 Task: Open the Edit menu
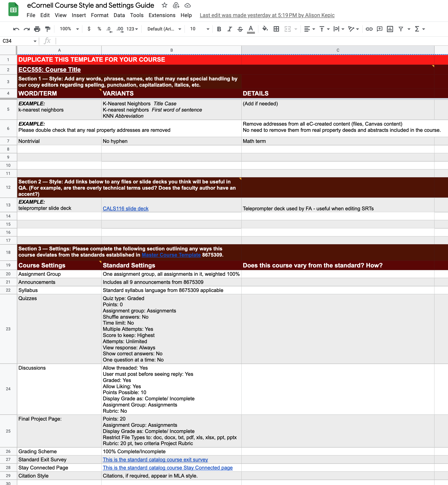(x=45, y=15)
